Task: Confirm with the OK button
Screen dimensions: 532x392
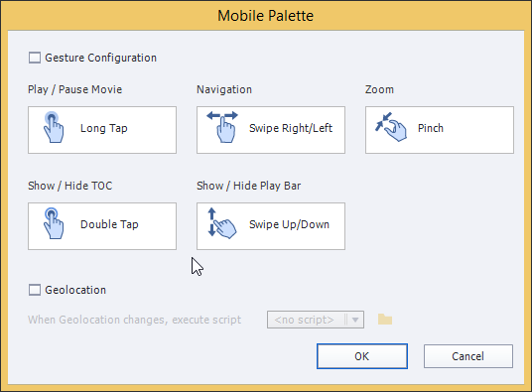Action: click(362, 356)
